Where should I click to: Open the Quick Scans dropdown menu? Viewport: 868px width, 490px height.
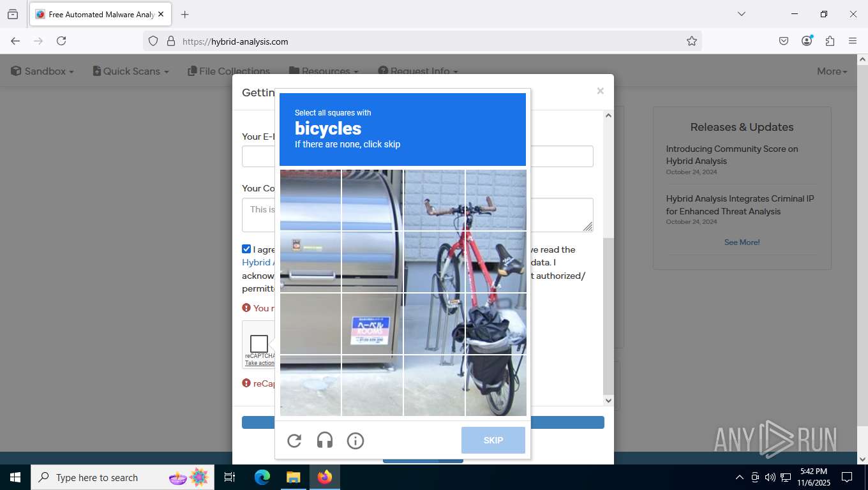[x=131, y=71]
